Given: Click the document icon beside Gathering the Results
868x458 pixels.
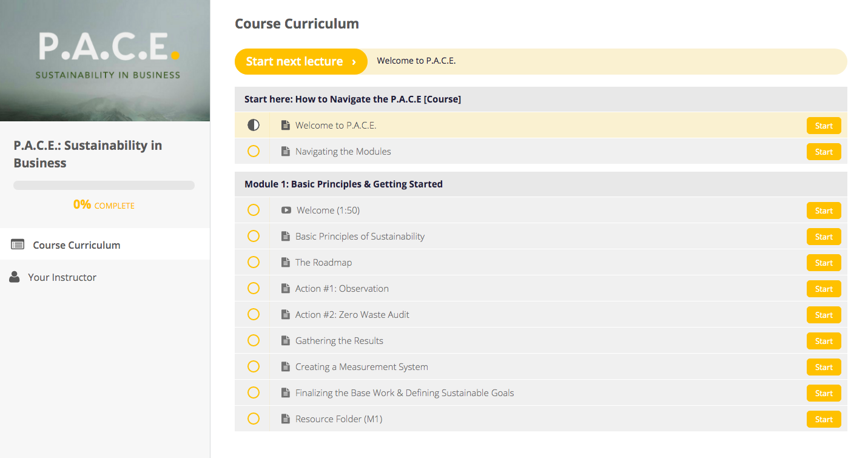Looking at the screenshot, I should [x=286, y=341].
